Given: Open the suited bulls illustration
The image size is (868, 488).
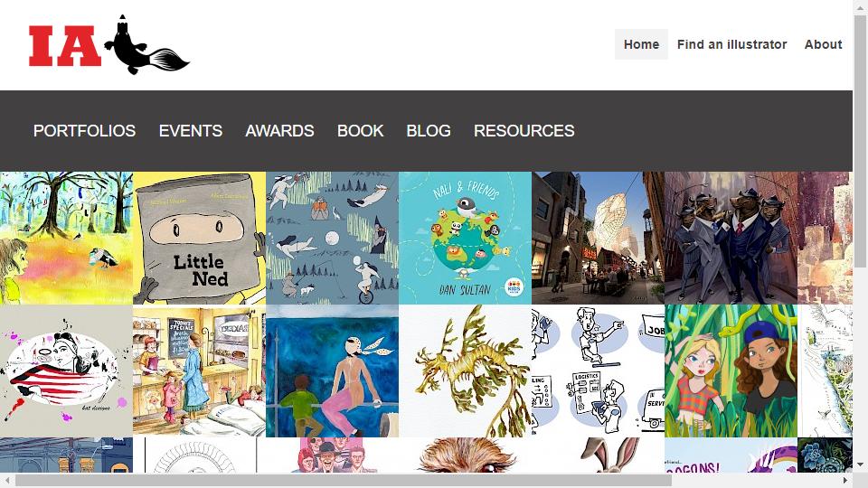Looking at the screenshot, I should click(731, 238).
